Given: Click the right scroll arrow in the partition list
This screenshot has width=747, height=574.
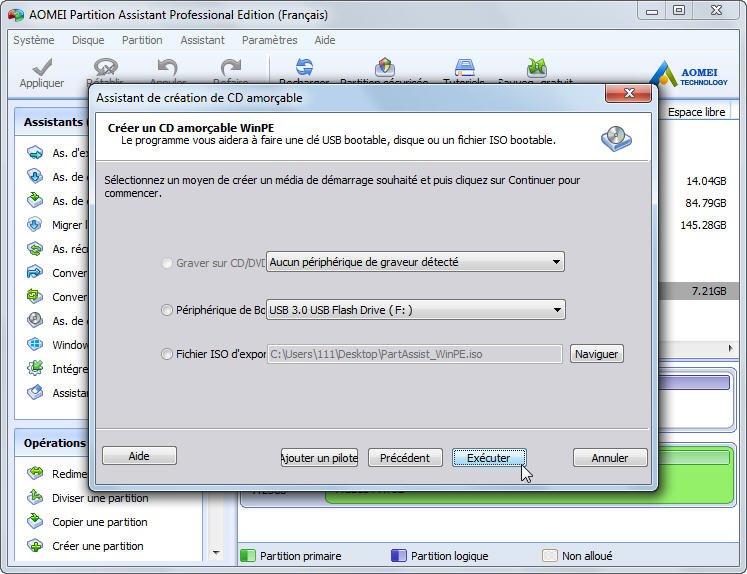Looking at the screenshot, I should [x=730, y=348].
